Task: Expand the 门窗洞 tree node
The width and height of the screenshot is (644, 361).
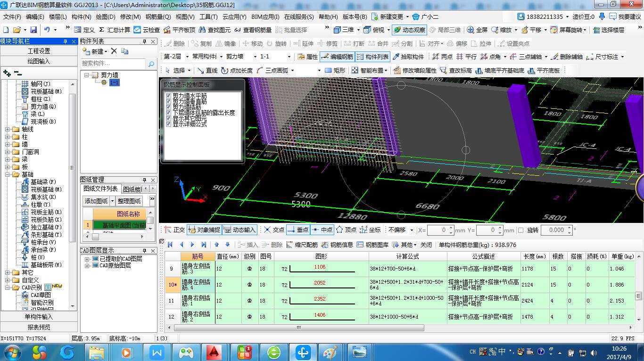Action: coord(8,152)
